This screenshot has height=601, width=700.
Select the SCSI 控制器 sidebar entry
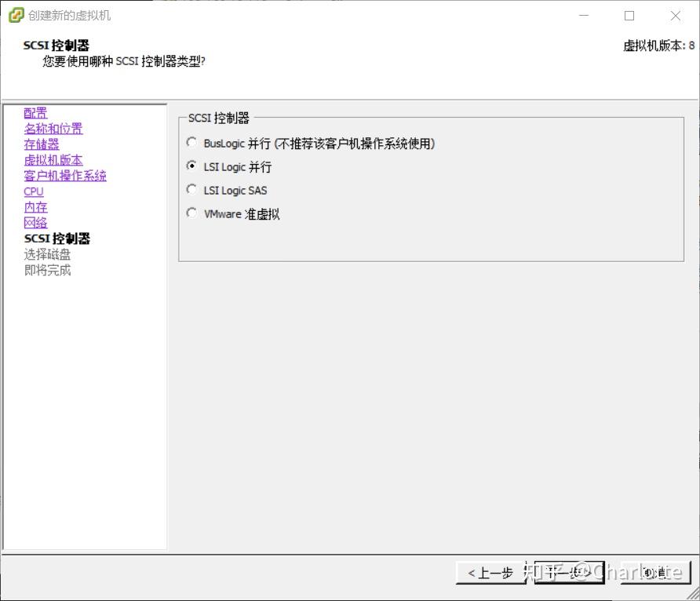[57, 238]
